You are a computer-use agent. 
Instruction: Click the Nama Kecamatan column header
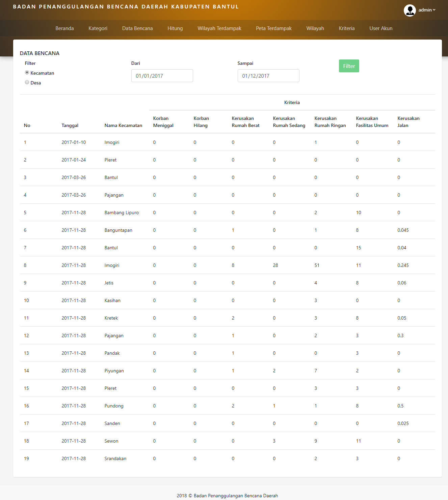tap(123, 125)
